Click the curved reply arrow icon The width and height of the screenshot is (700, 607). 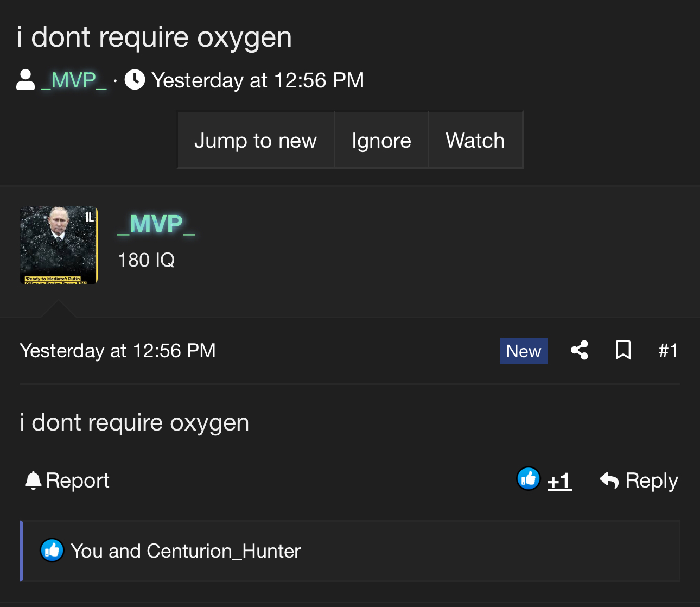609,480
